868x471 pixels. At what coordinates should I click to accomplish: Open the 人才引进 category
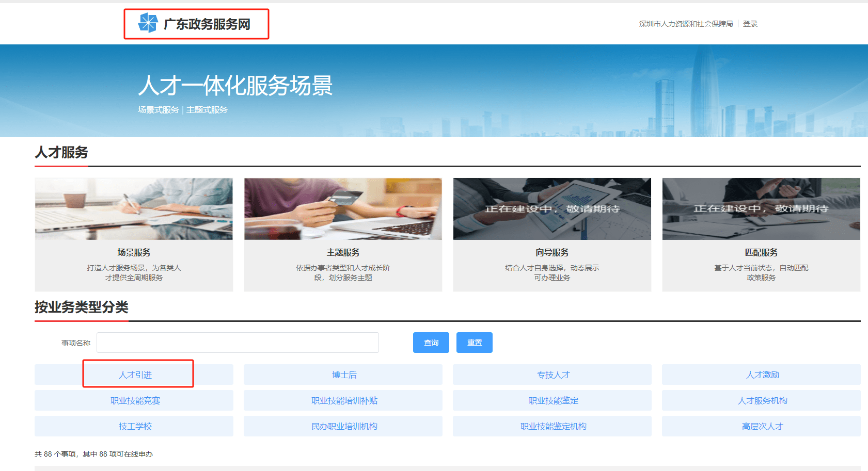tap(139, 374)
